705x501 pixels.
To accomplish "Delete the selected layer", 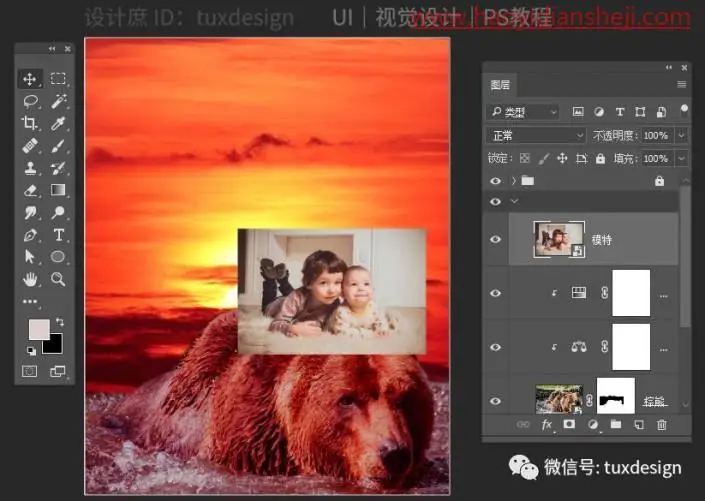I will tap(662, 424).
